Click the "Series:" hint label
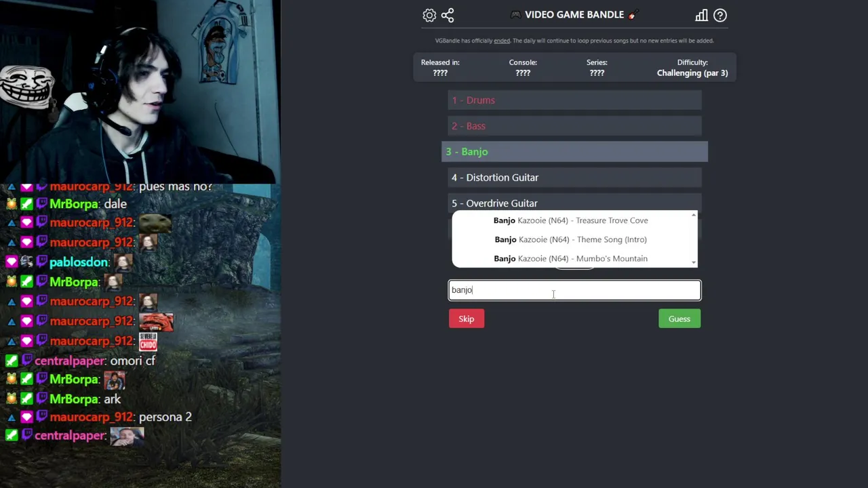The height and width of the screenshot is (488, 868). click(x=597, y=62)
